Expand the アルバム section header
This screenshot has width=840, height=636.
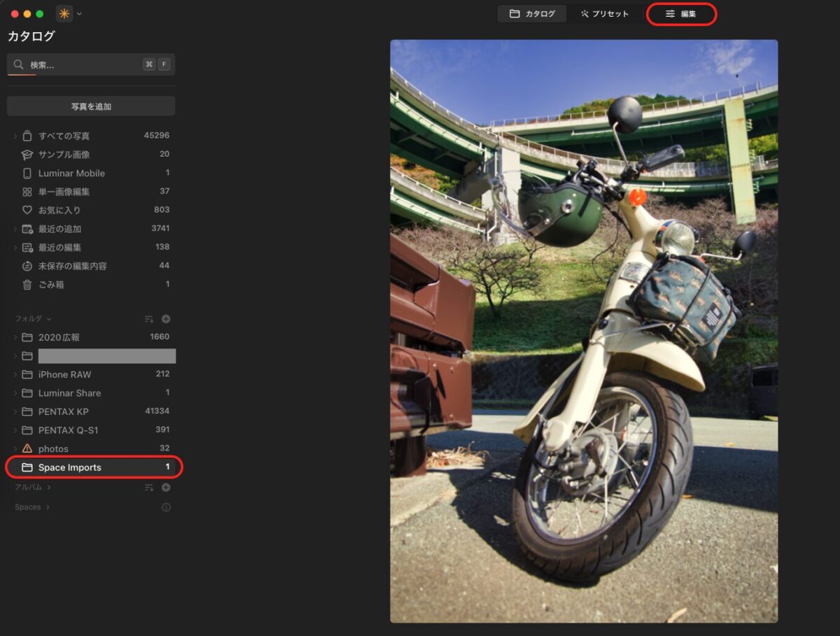tap(33, 488)
